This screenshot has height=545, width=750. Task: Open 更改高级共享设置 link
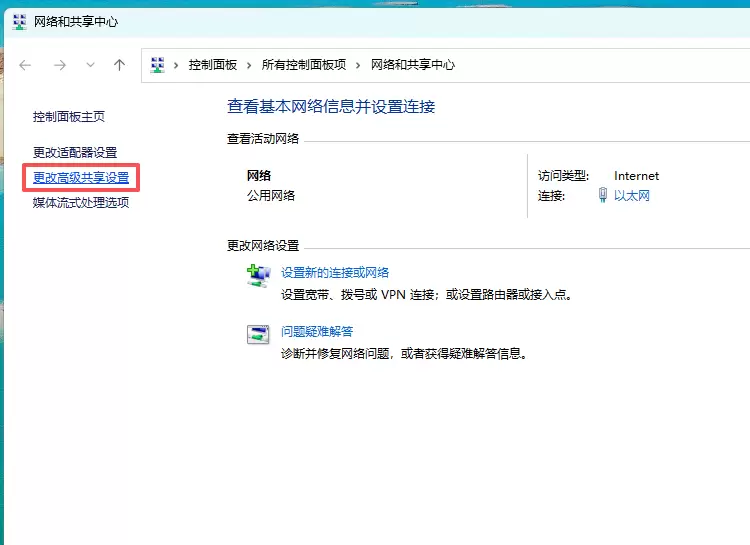pyautogui.click(x=81, y=178)
